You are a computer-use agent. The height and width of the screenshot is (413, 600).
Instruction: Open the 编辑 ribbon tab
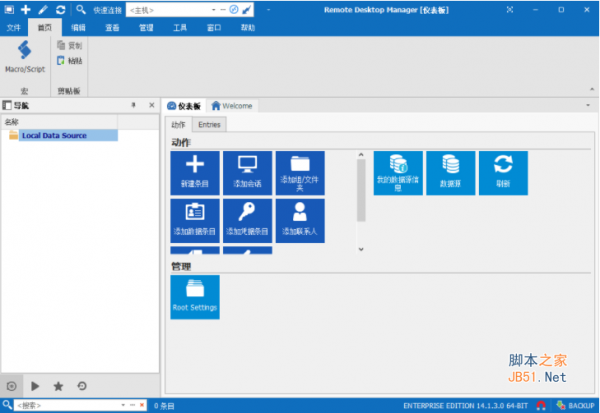pyautogui.click(x=78, y=28)
